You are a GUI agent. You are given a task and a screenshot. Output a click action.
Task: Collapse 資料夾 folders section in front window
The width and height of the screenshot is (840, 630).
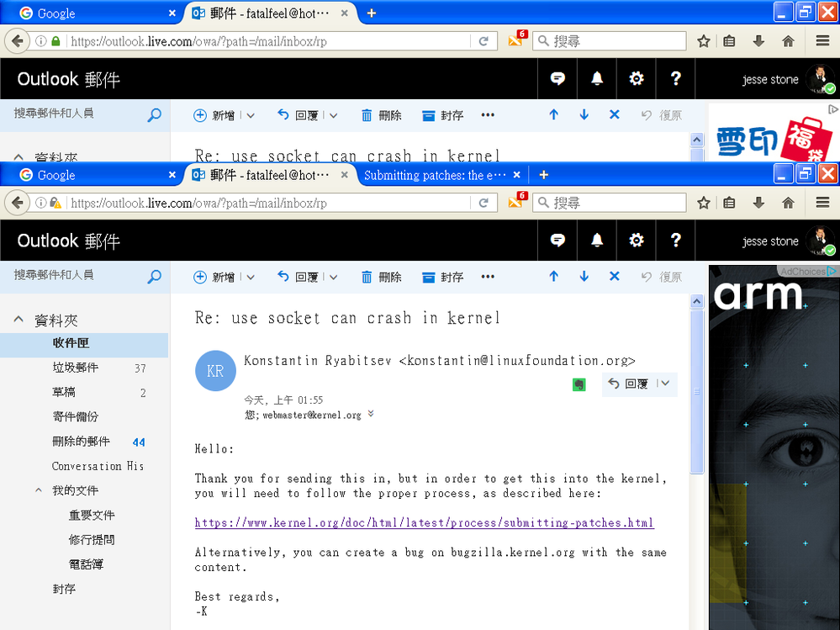pyautogui.click(x=18, y=320)
